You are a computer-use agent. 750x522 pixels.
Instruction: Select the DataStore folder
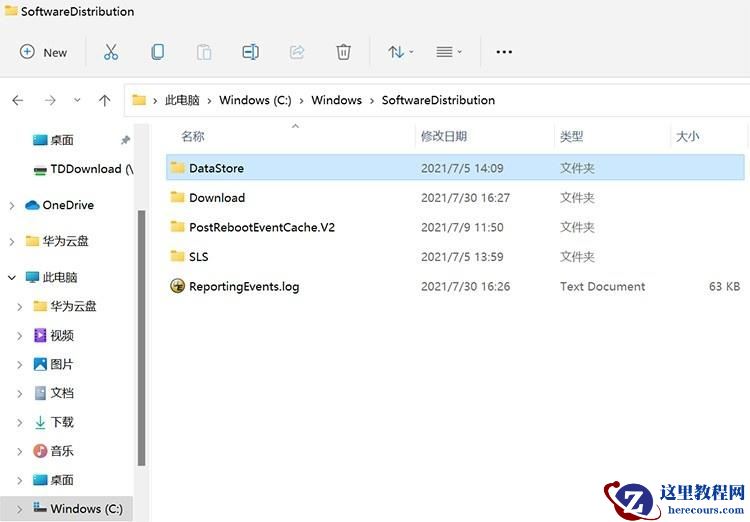click(455, 167)
